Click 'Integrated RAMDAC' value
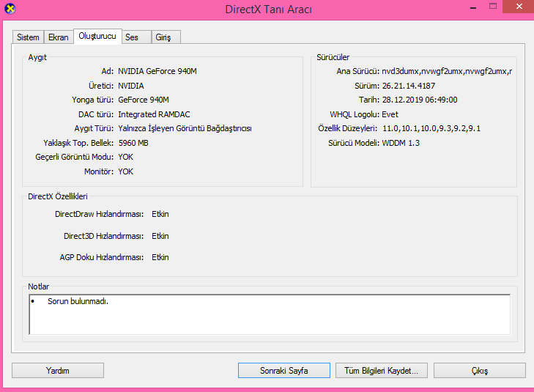534x392 pixels. coord(154,114)
